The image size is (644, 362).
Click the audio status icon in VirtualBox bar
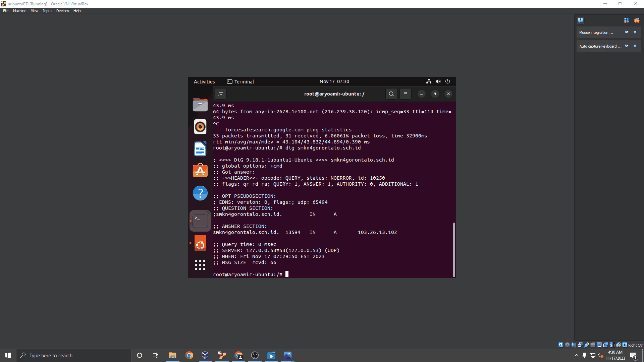(x=574, y=345)
